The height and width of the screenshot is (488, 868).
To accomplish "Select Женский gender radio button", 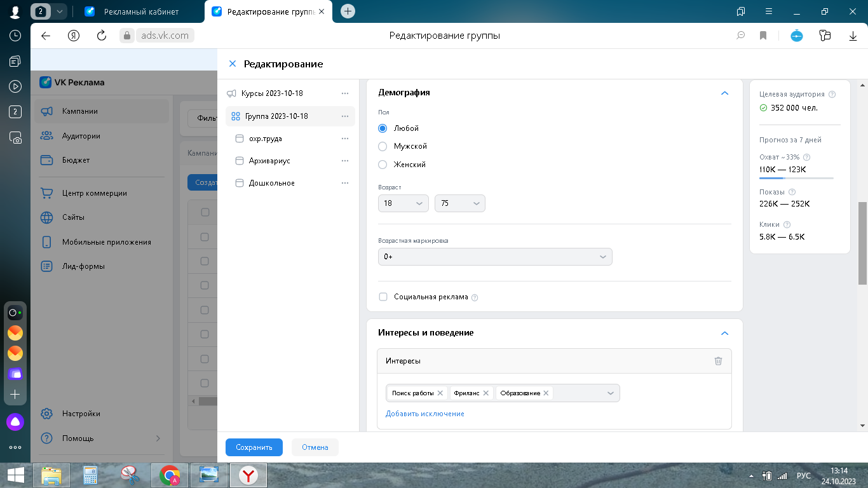I will [x=383, y=165].
